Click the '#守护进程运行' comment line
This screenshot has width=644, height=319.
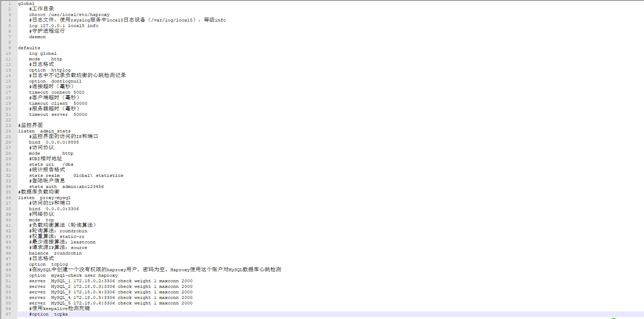pos(47,31)
